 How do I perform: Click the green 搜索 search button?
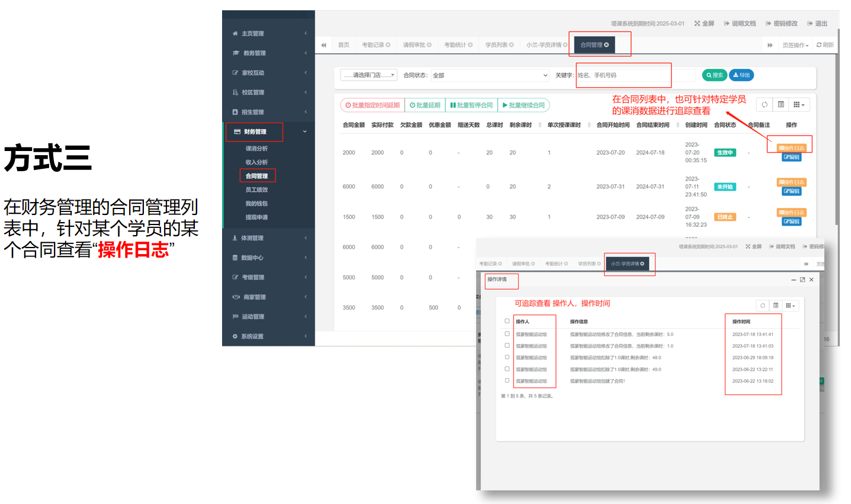point(714,75)
